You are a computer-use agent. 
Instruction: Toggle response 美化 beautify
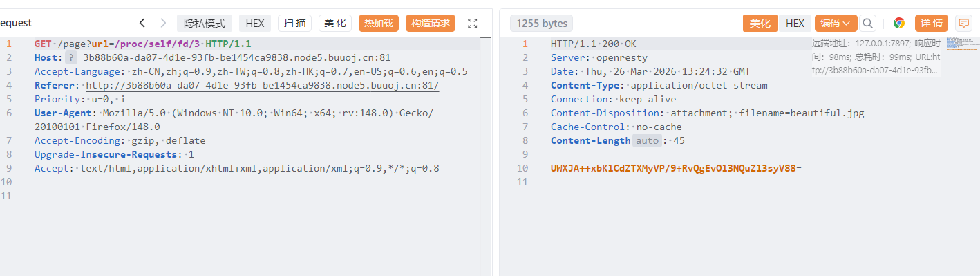coord(760,23)
